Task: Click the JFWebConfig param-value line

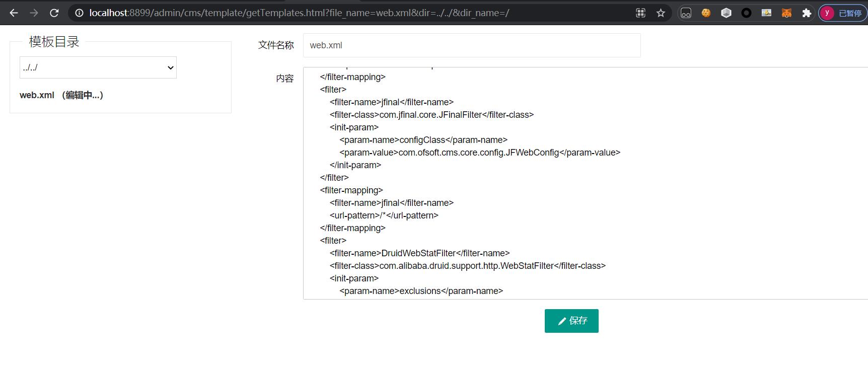Action: click(x=480, y=153)
